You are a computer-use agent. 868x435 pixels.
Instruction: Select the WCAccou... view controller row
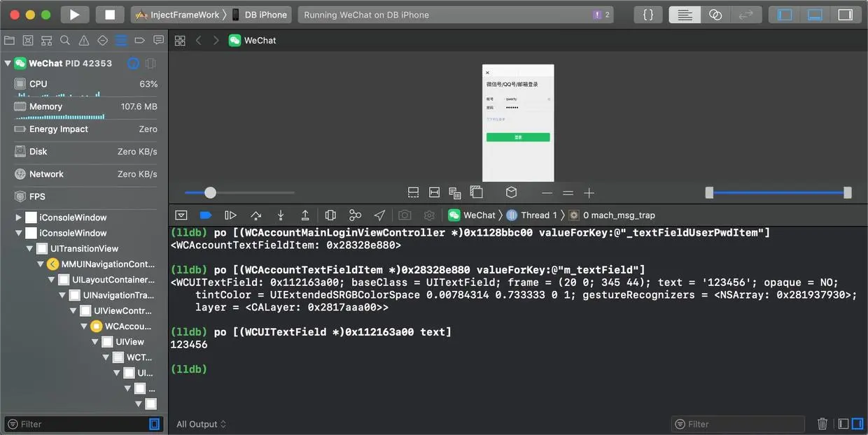tap(84, 326)
